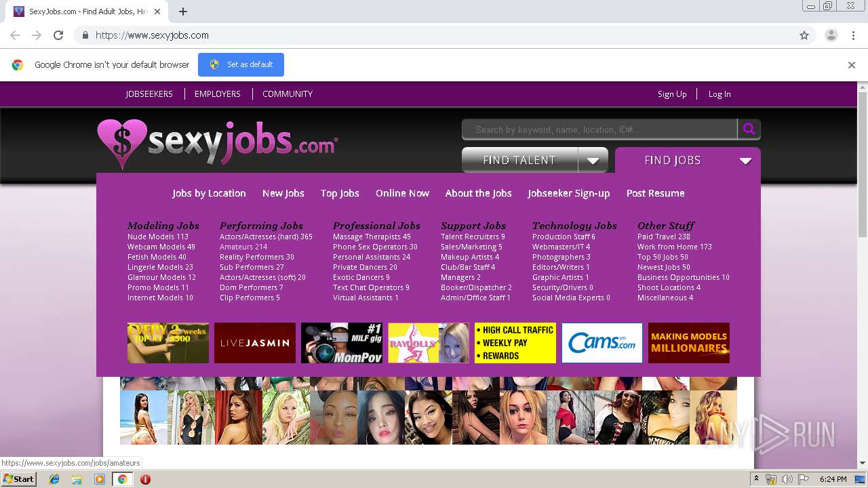Click the Cams.com banner ad
This screenshot has width=868, height=488.
pos(602,343)
